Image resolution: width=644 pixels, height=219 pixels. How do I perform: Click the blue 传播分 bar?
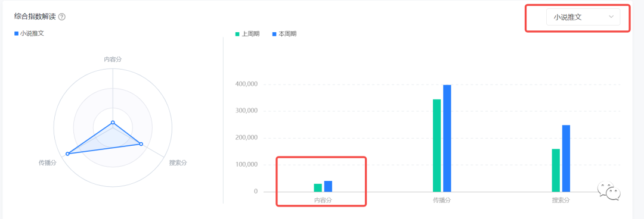pos(447,138)
